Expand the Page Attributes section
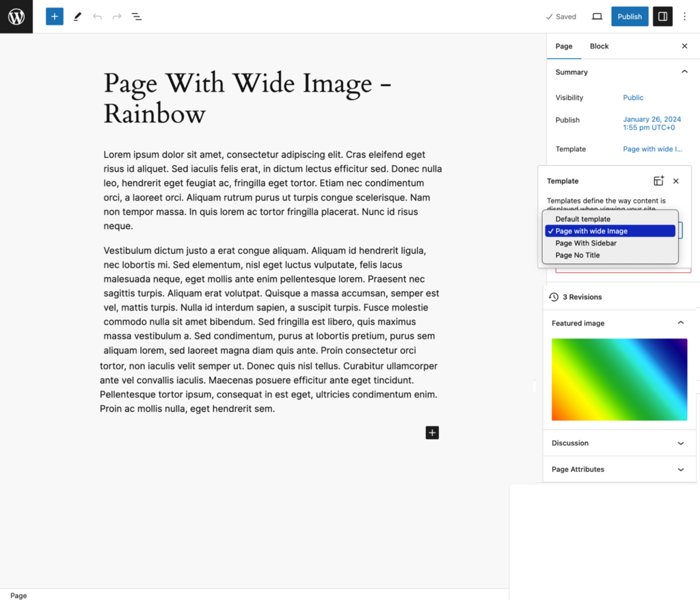Image resolution: width=700 pixels, height=600 pixels. click(680, 469)
